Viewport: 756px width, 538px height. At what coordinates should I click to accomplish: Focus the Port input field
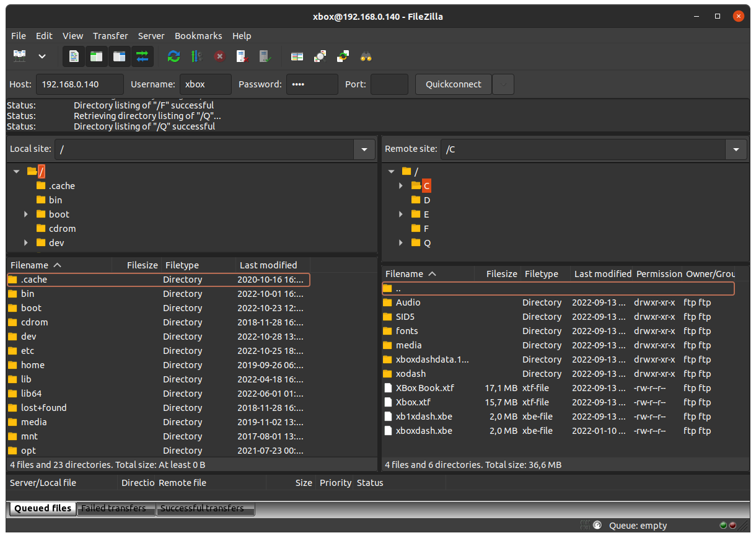(x=389, y=84)
